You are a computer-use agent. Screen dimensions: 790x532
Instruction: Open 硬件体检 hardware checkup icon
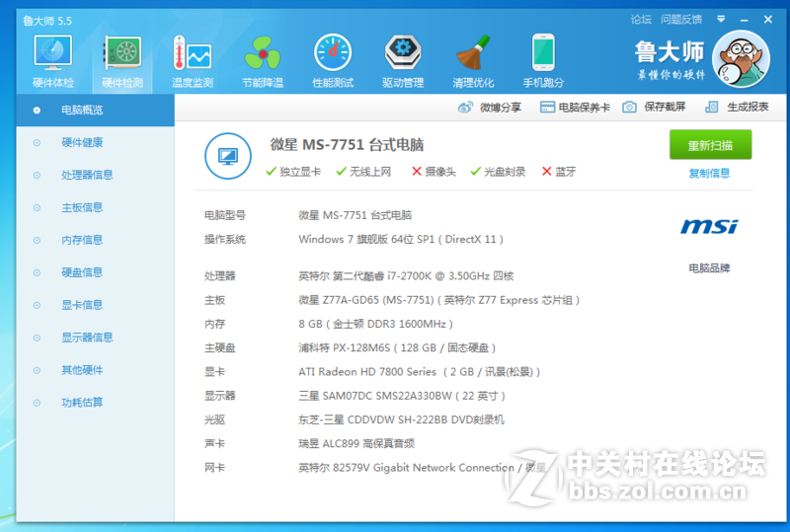[53, 53]
